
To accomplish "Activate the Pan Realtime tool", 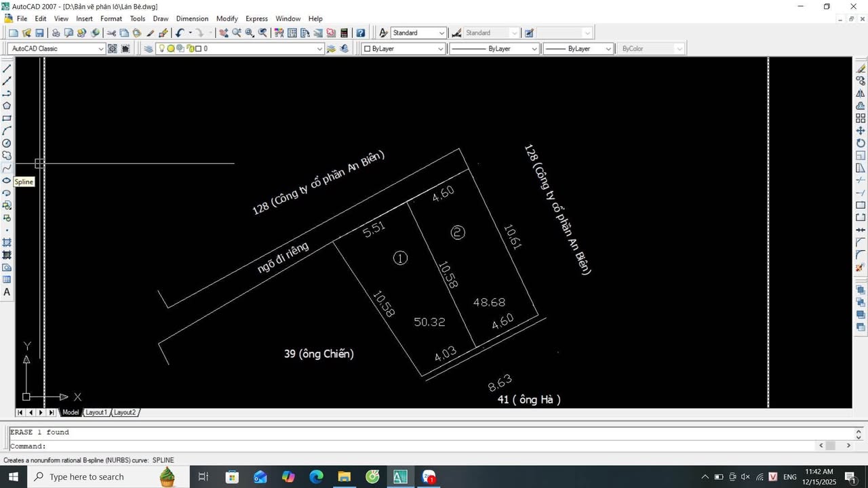I will pyautogui.click(x=222, y=33).
